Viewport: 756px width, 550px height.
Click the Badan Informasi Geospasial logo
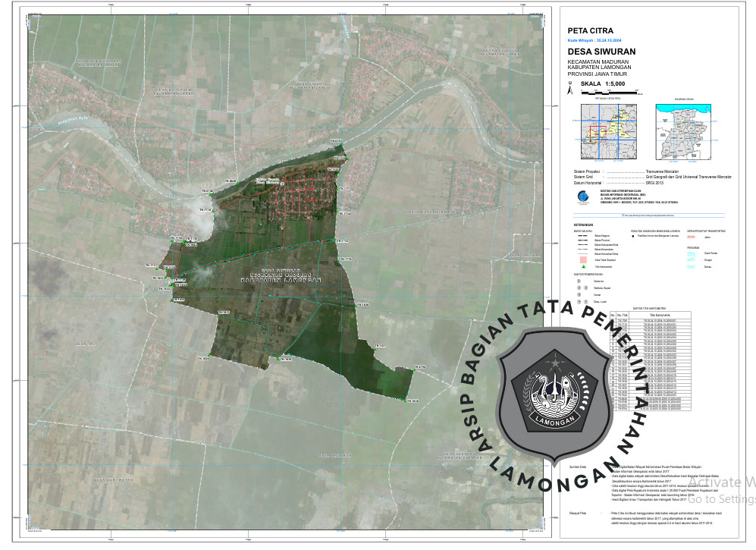click(582, 196)
